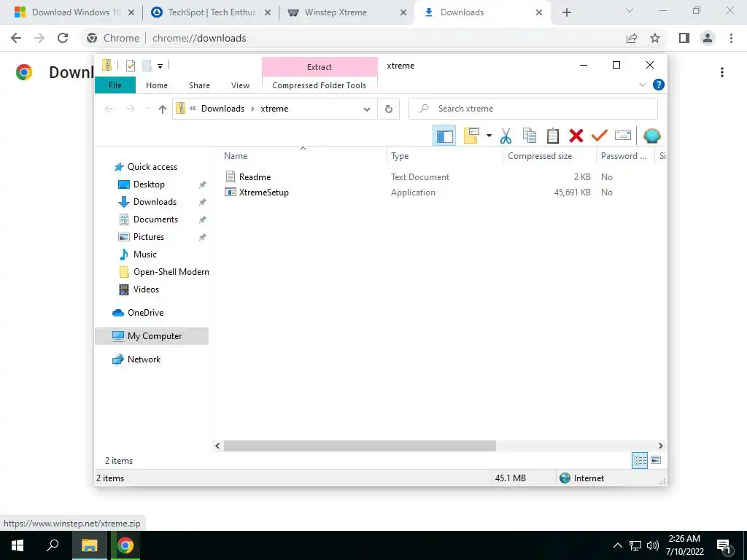Go up one folder level arrow
Screen dimensions: 747x560
(x=163, y=109)
